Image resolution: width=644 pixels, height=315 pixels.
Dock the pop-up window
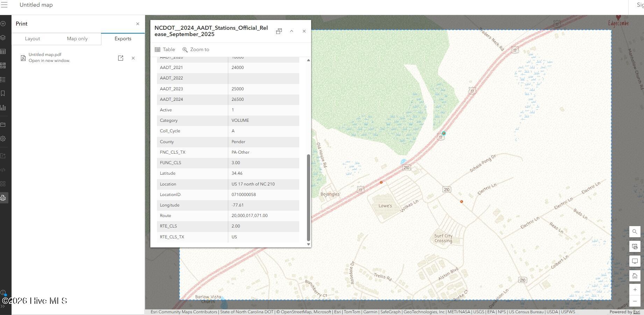point(279,31)
